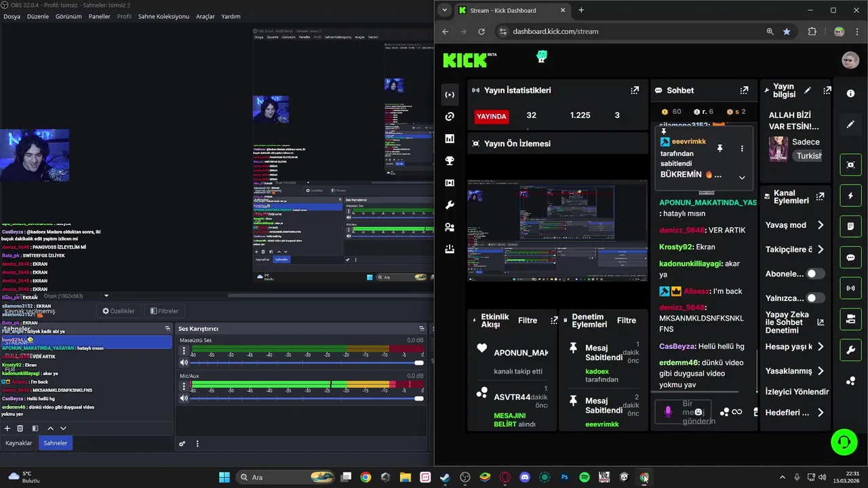Click the three-dots icon in right rail

[850, 381]
